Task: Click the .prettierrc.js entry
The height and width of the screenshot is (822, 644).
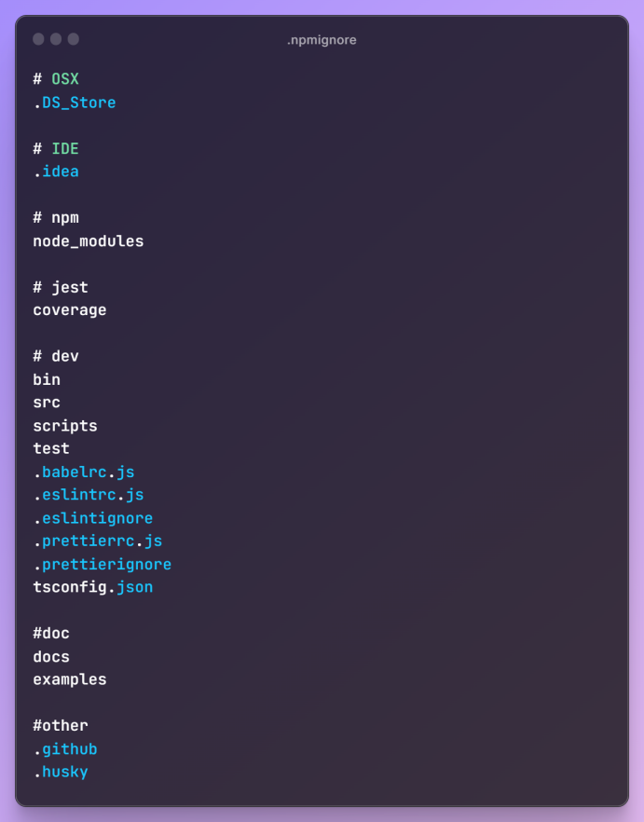Action: [x=98, y=541]
